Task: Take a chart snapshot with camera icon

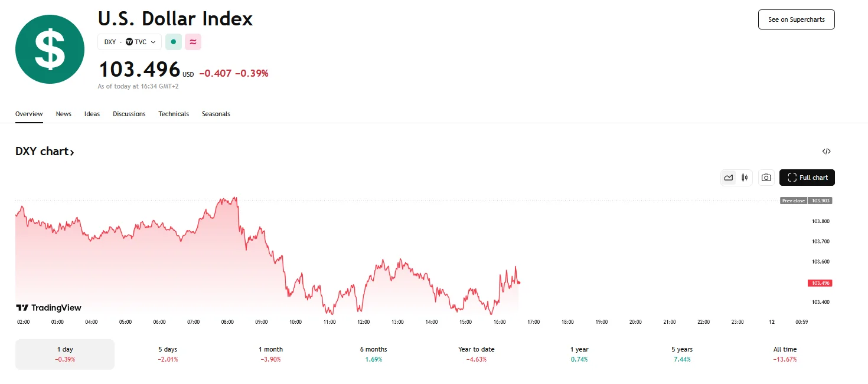Action: [x=766, y=178]
